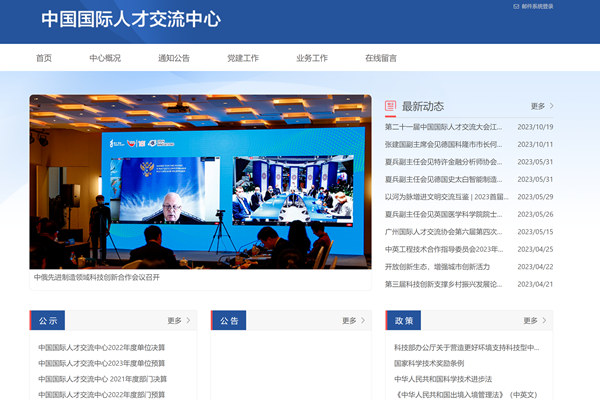Open news 第三届科技创新支撑乡村振兴发展论

443,284
